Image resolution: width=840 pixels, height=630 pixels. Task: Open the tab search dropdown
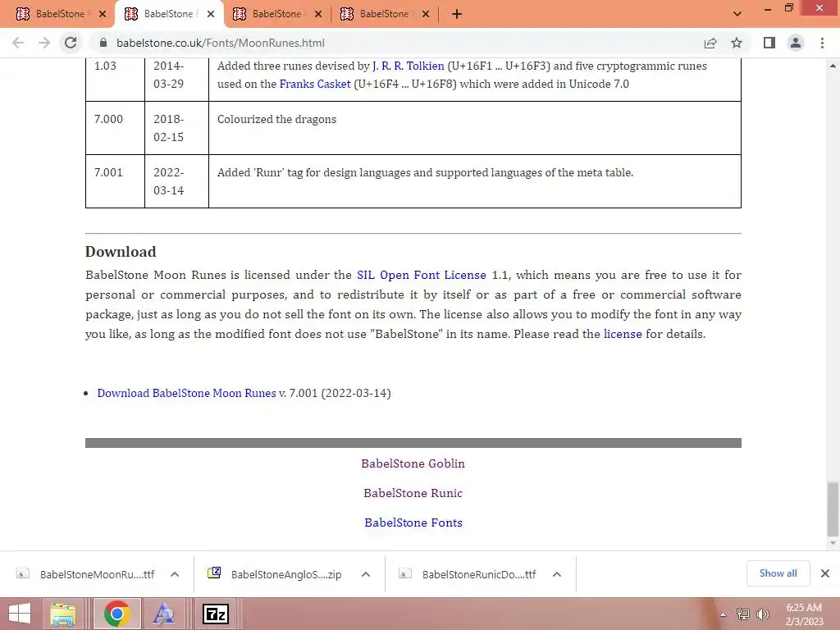[737, 14]
